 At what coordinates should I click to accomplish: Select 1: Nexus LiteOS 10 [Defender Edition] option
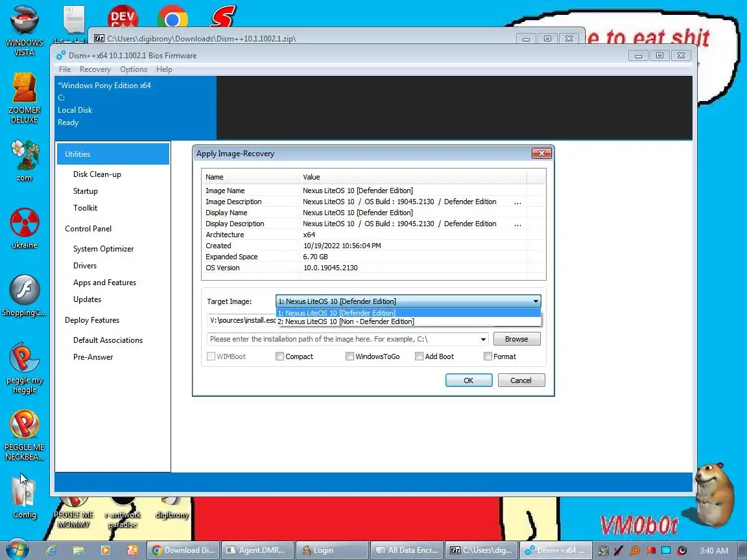[x=409, y=313]
